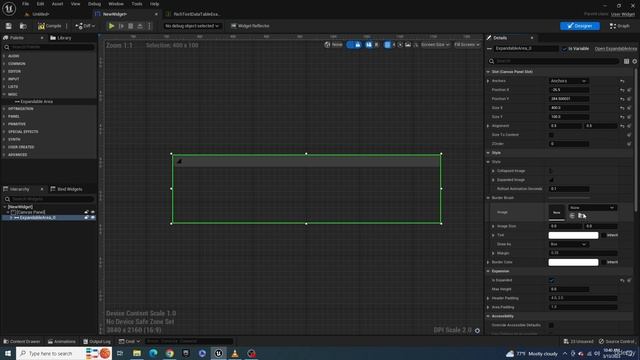Click the white Border Color swatch
640x360 pixels.
pos(573,262)
